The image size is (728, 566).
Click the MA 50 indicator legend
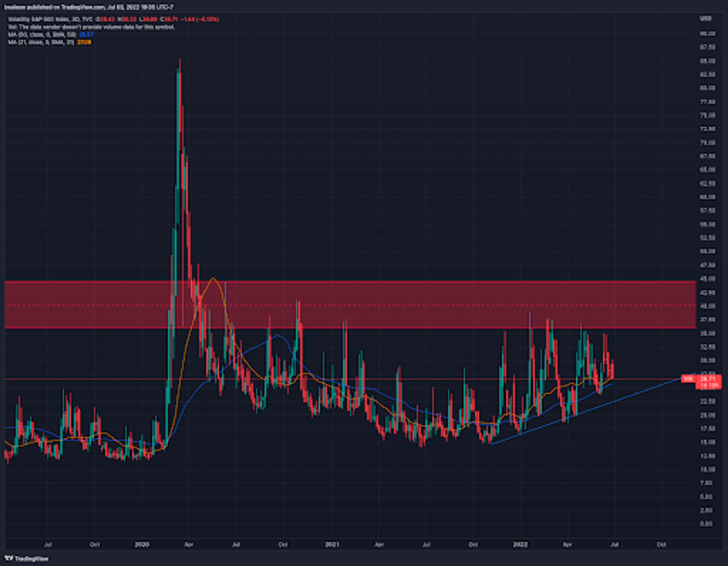click(x=42, y=35)
